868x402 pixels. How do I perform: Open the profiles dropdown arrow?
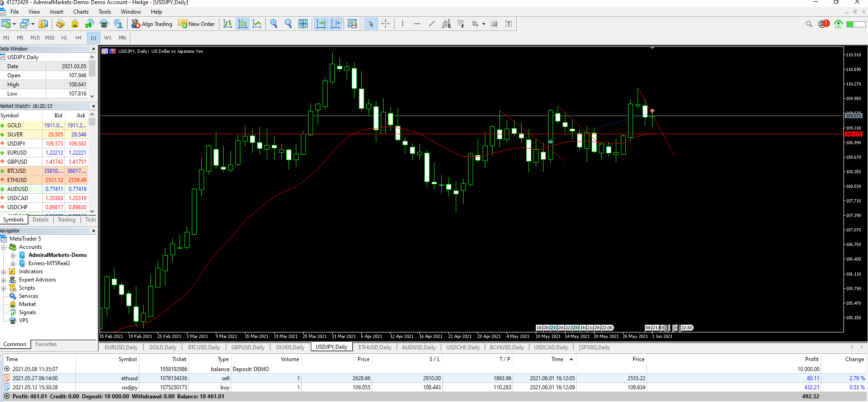(x=33, y=24)
